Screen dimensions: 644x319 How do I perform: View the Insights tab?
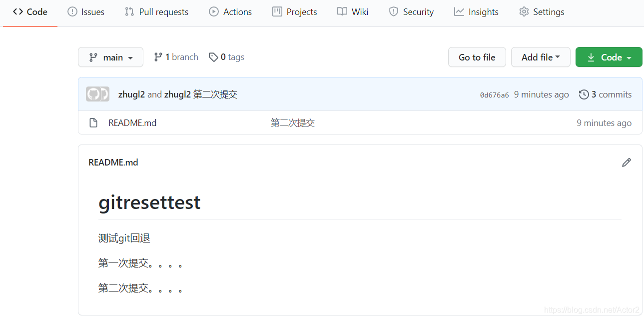[x=476, y=12]
